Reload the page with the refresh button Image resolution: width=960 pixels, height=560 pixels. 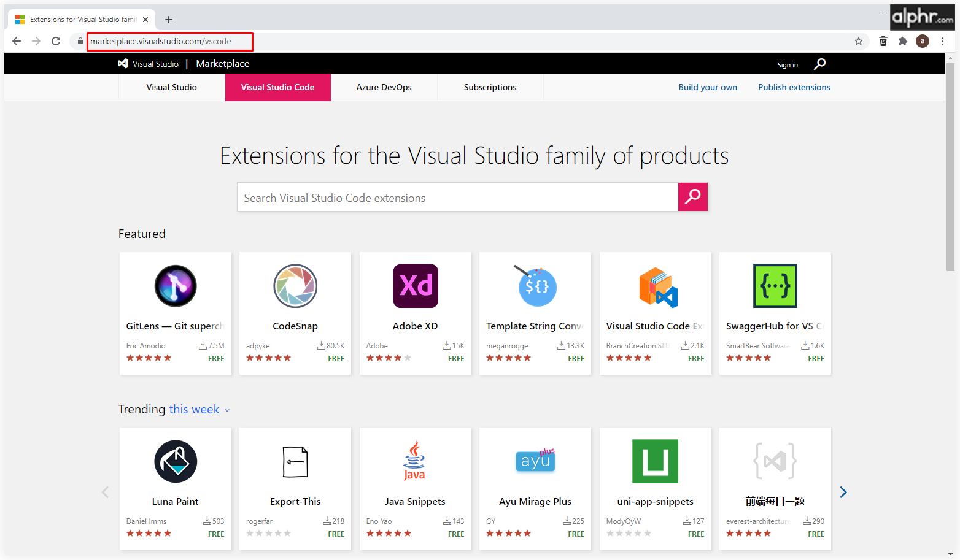pyautogui.click(x=56, y=41)
